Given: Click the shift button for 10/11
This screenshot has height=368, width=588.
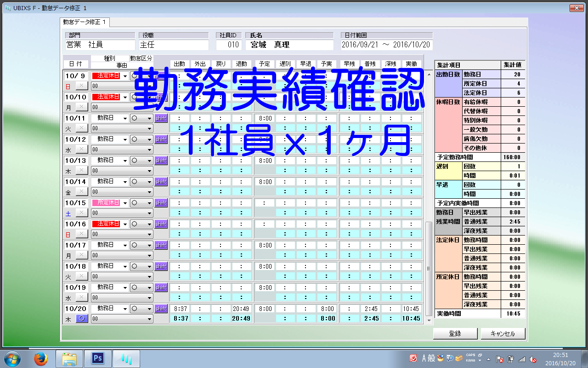Looking at the screenshot, I should click(161, 118).
